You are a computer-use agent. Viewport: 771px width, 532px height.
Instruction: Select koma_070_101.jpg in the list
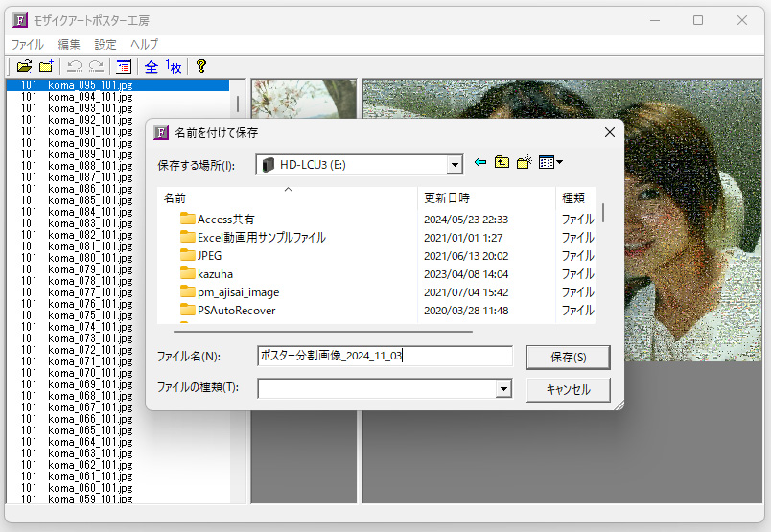pyautogui.click(x=118, y=373)
